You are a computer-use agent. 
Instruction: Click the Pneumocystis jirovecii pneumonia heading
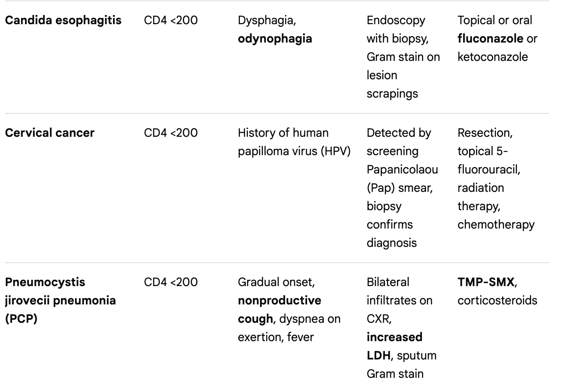point(60,300)
